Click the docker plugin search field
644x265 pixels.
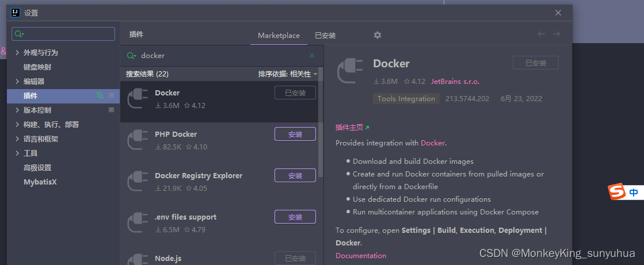pyautogui.click(x=222, y=56)
